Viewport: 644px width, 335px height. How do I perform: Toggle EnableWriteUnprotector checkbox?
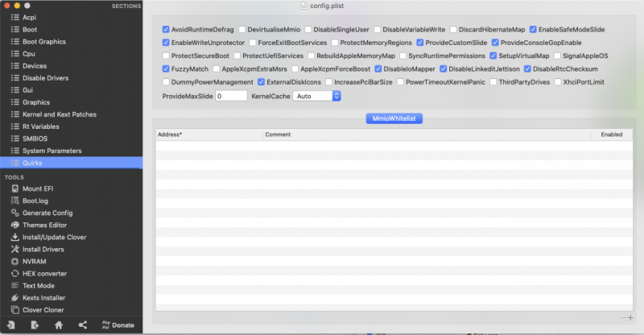pos(166,43)
